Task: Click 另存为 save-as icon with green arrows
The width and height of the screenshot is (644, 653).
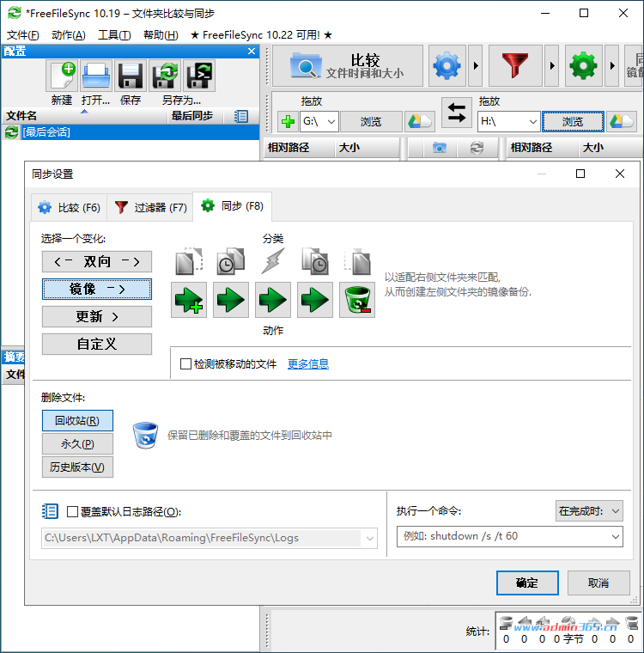Action: coord(165,76)
